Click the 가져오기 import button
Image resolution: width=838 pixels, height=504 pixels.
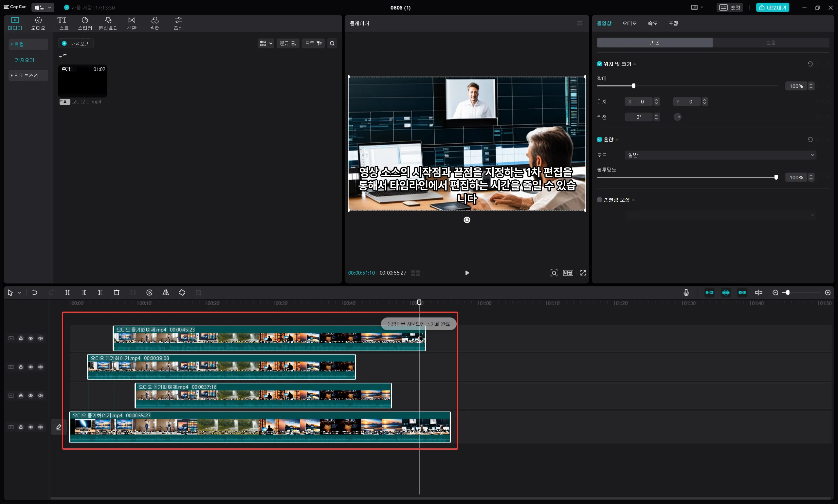[x=76, y=44]
